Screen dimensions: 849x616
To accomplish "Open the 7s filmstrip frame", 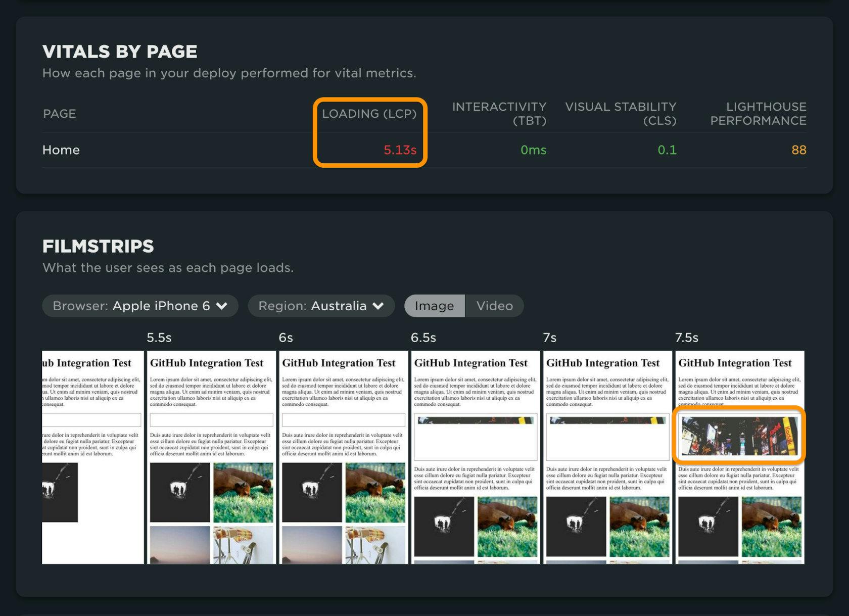I will (x=607, y=457).
